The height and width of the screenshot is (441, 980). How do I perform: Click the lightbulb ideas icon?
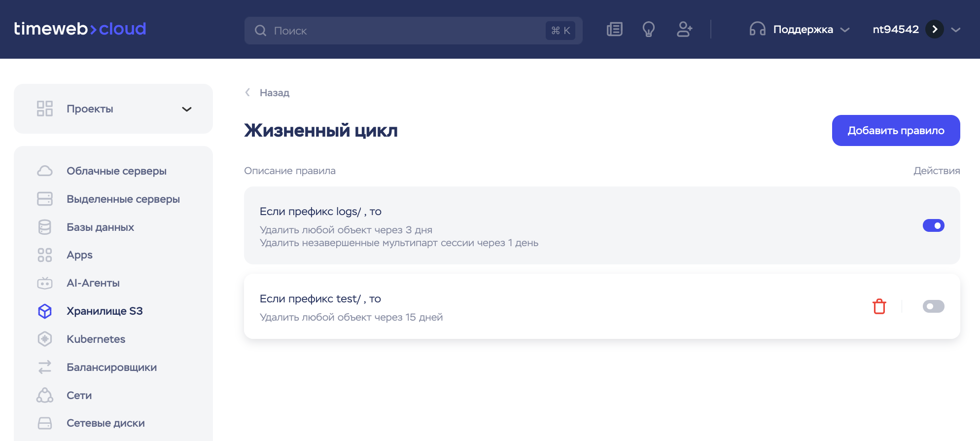pos(649,30)
